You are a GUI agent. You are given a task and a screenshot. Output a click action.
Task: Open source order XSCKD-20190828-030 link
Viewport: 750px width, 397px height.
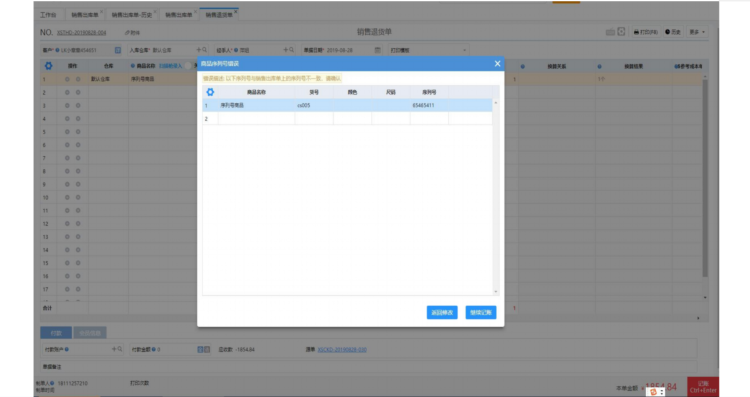pyautogui.click(x=342, y=350)
